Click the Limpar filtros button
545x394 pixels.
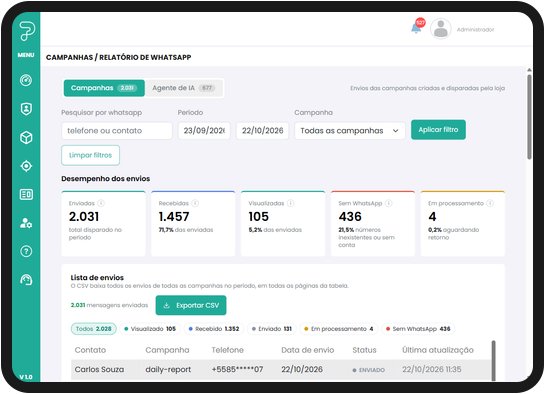click(x=90, y=155)
